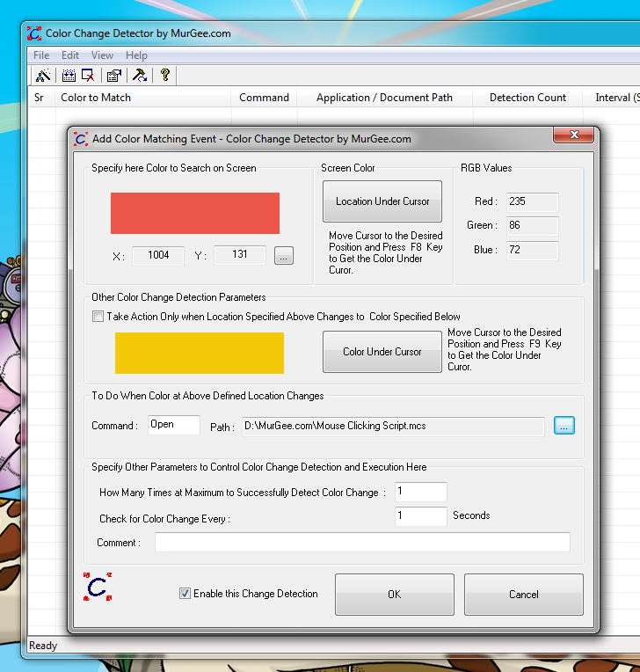The width and height of the screenshot is (640, 672).
Task: Click the Color Under Cursor button
Action: coord(382,352)
